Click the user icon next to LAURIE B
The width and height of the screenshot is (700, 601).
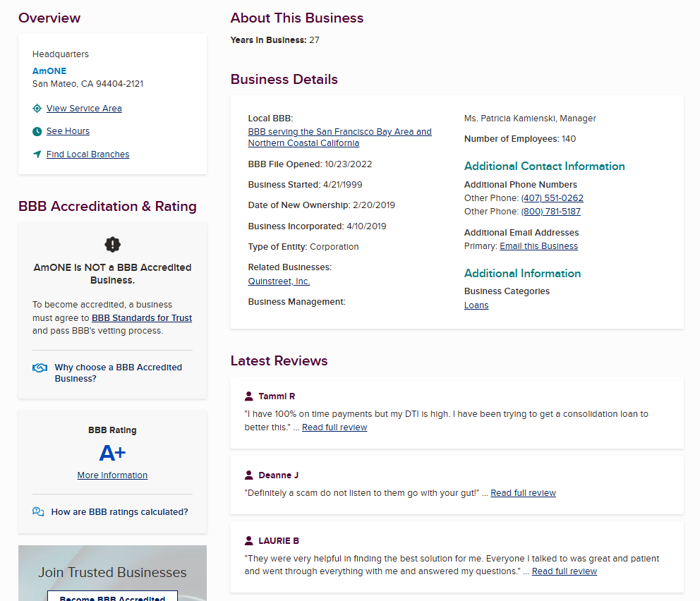pos(248,541)
